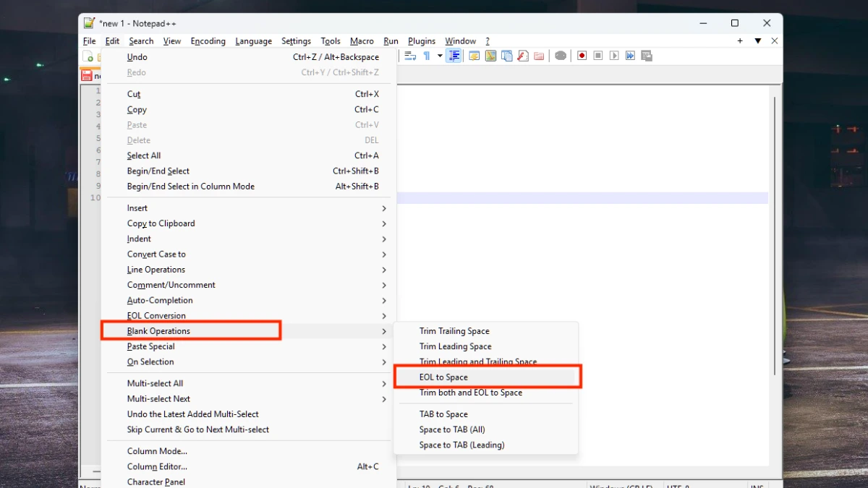Click the Monitoring (tail -f) eye icon
The height and width of the screenshot is (488, 868).
[561, 56]
